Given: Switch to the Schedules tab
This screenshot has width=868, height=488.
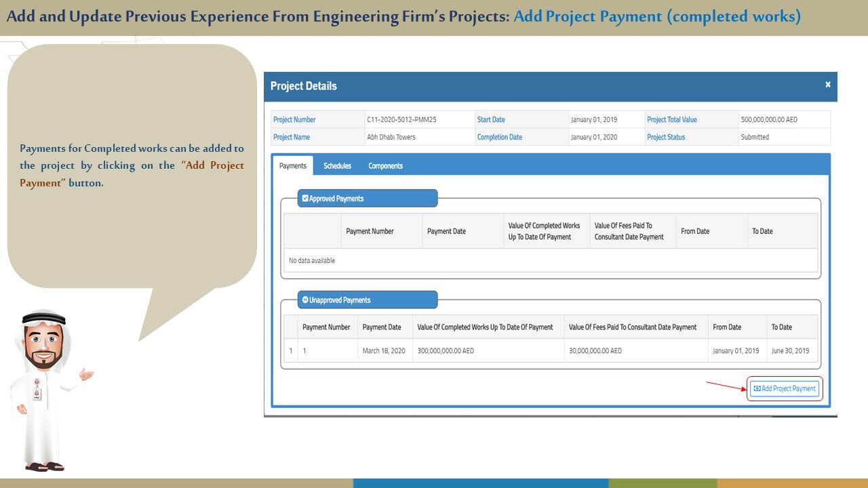Looking at the screenshot, I should point(337,166).
